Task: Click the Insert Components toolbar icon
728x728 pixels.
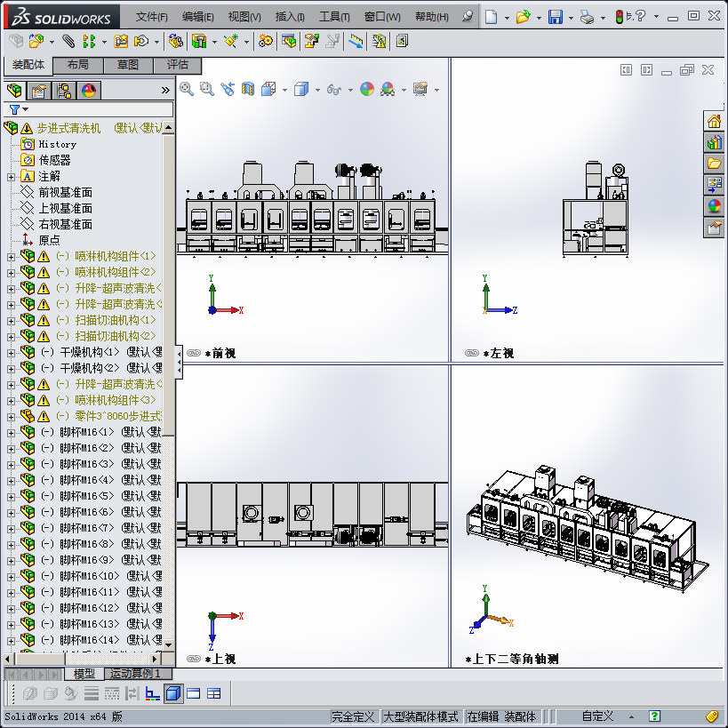Action: 36,41
